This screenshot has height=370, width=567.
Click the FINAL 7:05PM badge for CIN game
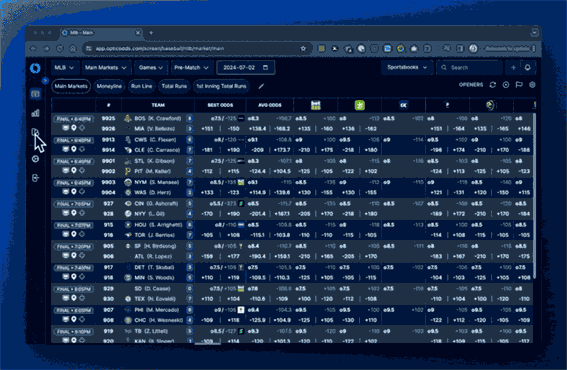73,204
